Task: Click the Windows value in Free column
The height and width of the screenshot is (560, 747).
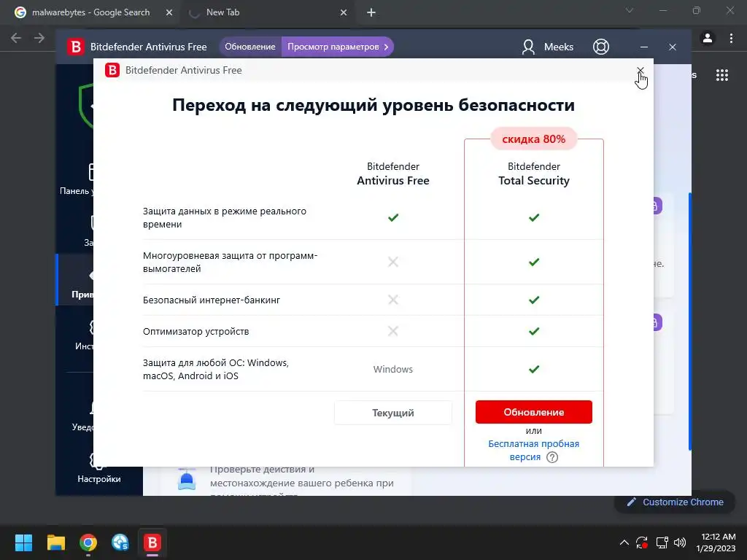Action: click(x=393, y=369)
